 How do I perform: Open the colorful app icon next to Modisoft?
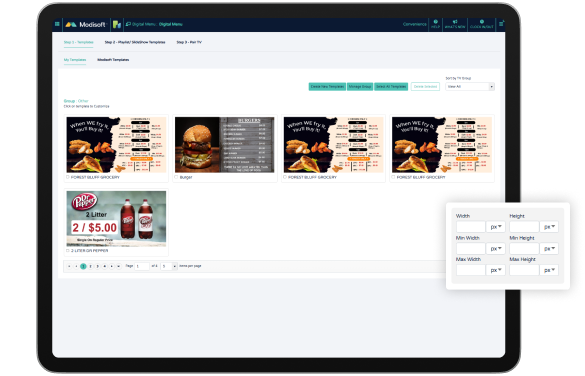pyautogui.click(x=117, y=25)
